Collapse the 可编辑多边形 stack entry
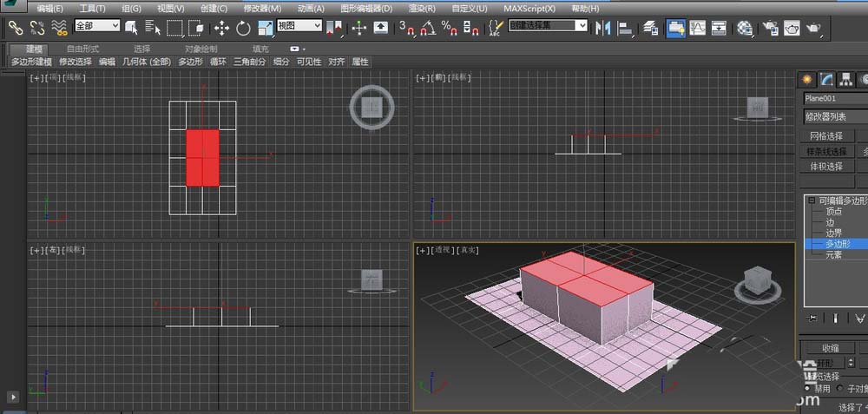Viewport: 868px width, 414px height. 812,200
